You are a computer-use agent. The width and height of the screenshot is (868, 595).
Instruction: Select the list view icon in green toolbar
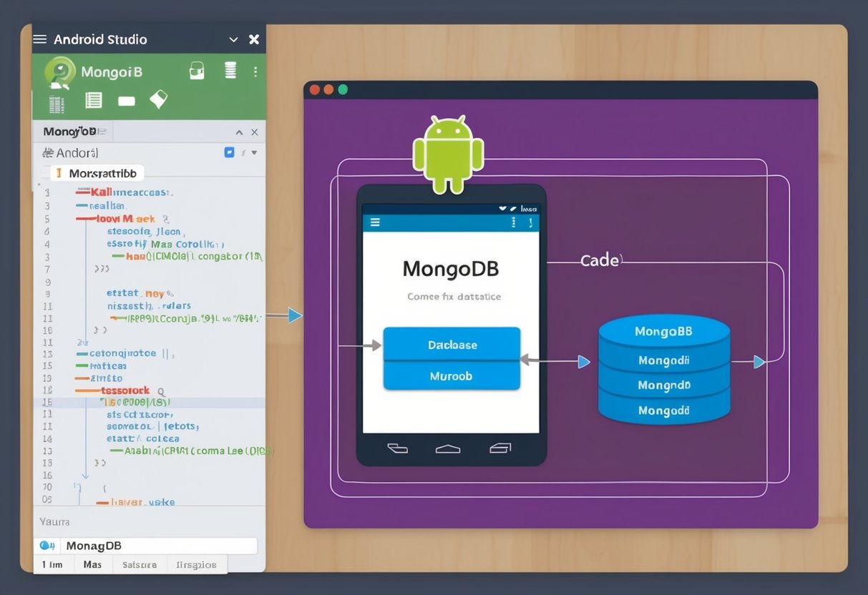tap(93, 100)
